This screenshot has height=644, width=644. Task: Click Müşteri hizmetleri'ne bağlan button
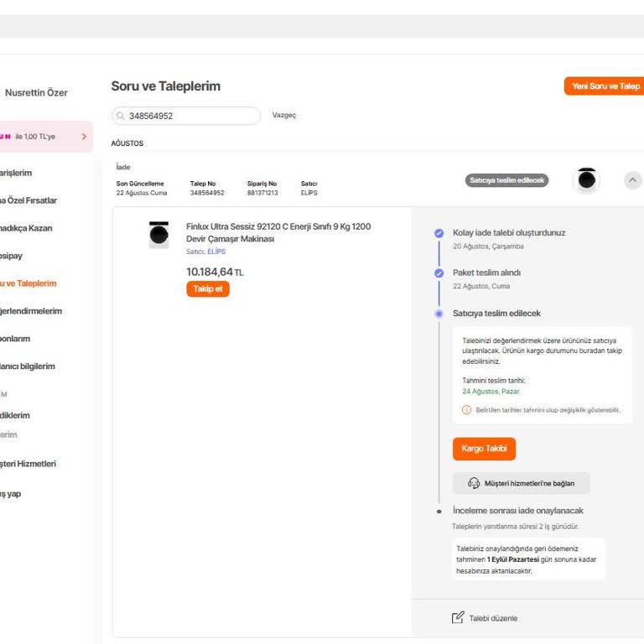tap(521, 483)
